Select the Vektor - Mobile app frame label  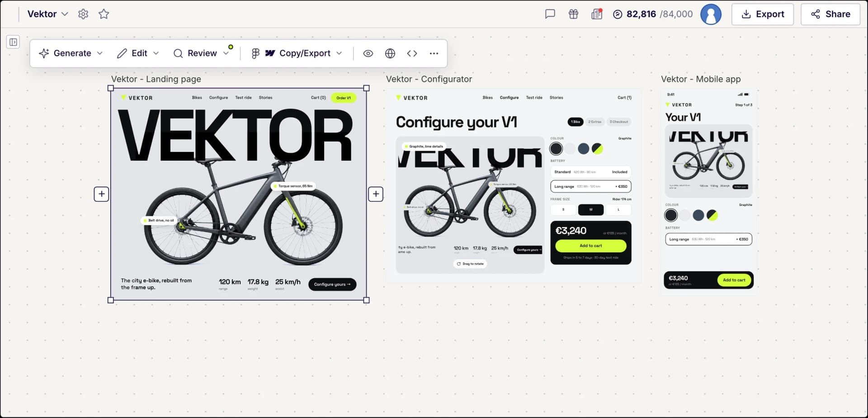click(x=701, y=79)
